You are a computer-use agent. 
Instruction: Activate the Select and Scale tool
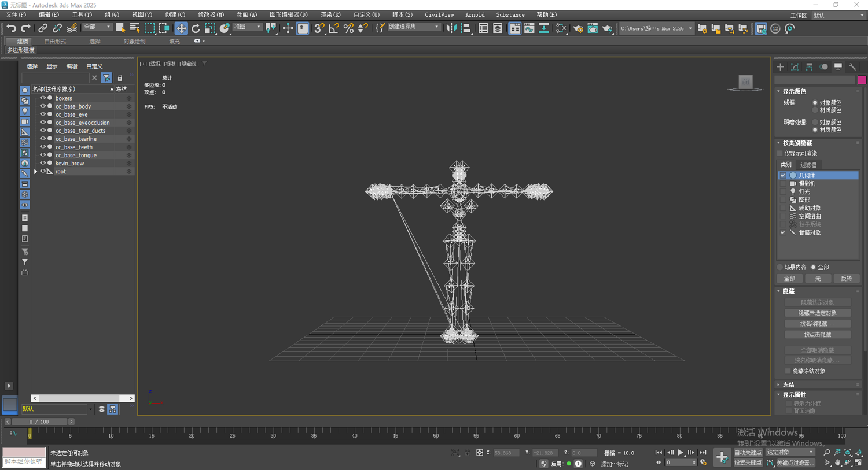click(210, 28)
